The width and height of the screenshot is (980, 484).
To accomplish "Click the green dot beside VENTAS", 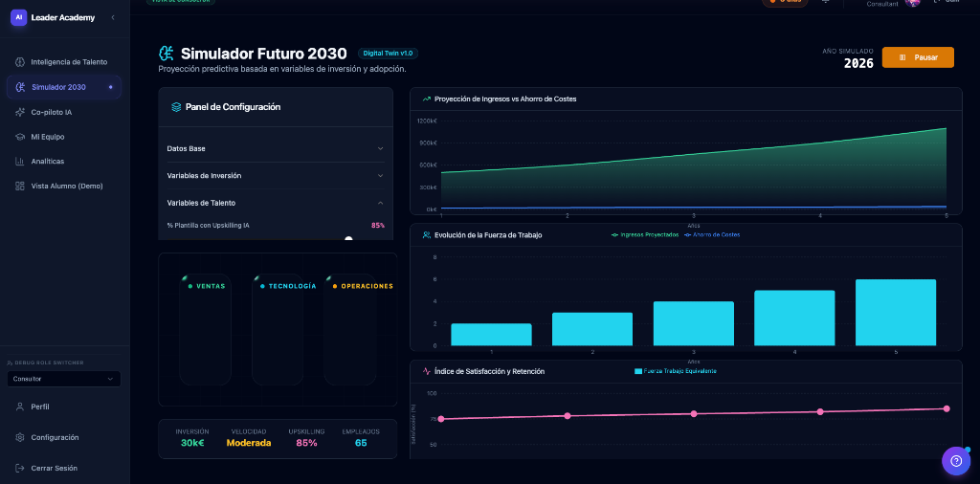I will click(x=190, y=286).
